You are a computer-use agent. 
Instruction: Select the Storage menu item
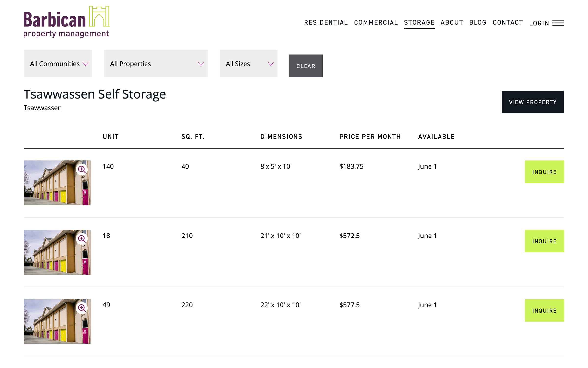pyautogui.click(x=419, y=22)
